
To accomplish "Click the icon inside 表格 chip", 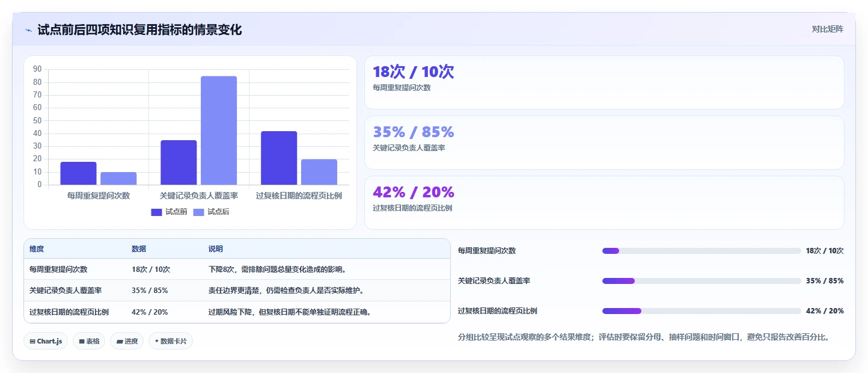I will point(82,341).
